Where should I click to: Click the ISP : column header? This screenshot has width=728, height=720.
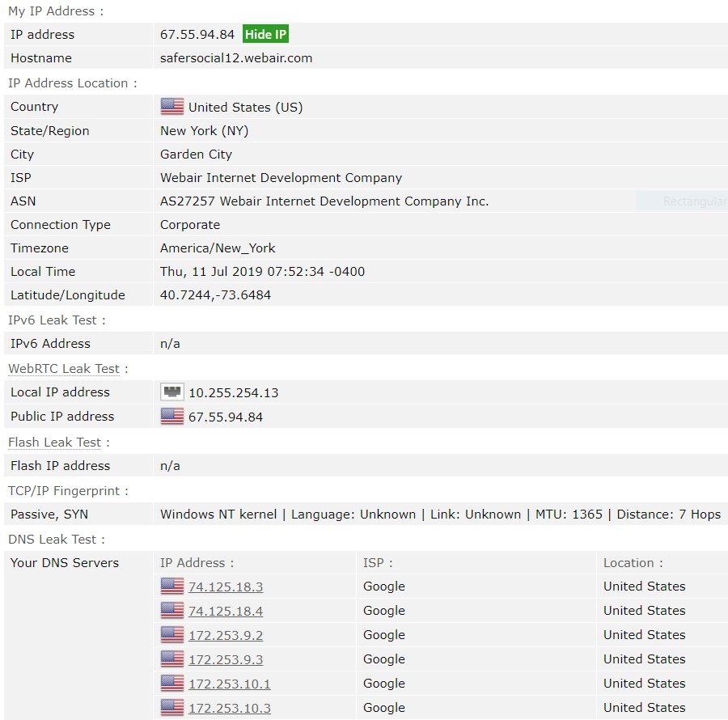378,562
